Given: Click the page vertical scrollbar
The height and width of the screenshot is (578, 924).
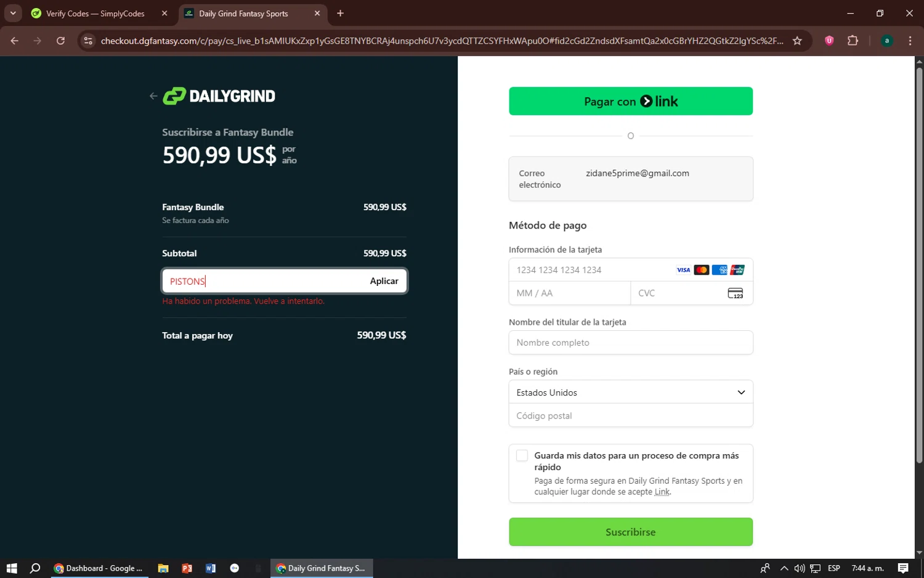Looking at the screenshot, I should pyautogui.click(x=919, y=265).
